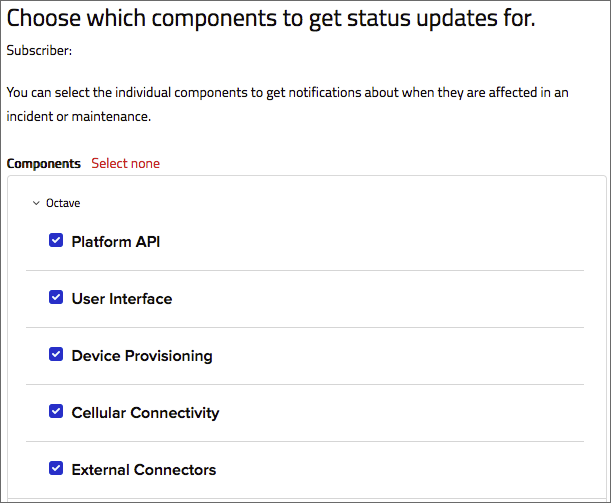The width and height of the screenshot is (611, 503).
Task: Click the Select none link
Action: (125, 163)
